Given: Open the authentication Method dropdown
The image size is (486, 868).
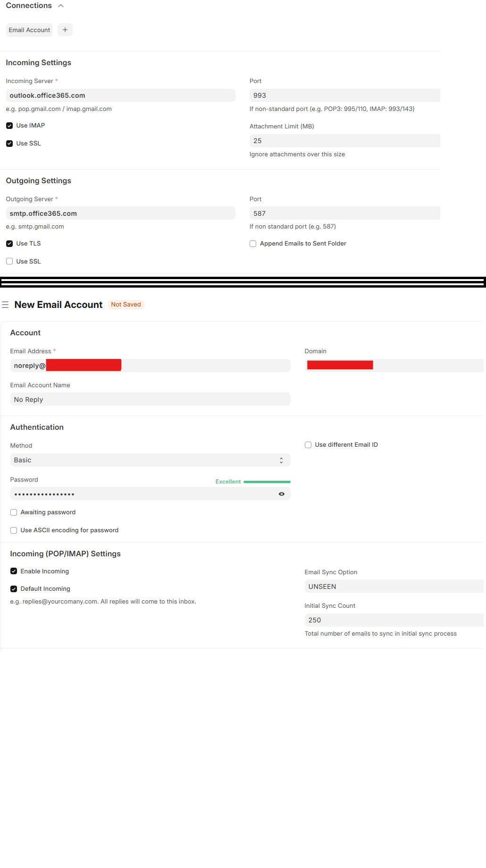Looking at the screenshot, I should tap(150, 460).
